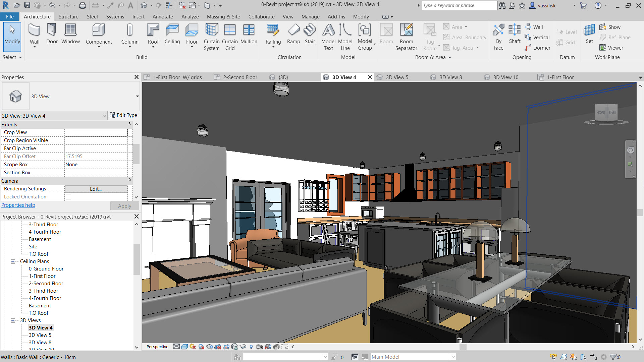Click Apply button in Properties panel
644x362 pixels.
pyautogui.click(x=124, y=205)
